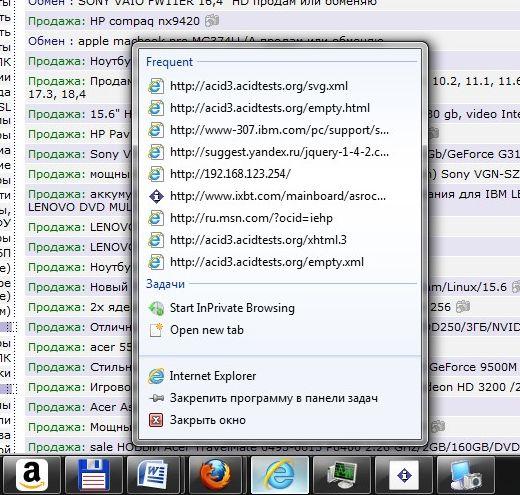Open listing HP compaq nx9420
The width and height of the screenshot is (520, 495).
coord(145,21)
